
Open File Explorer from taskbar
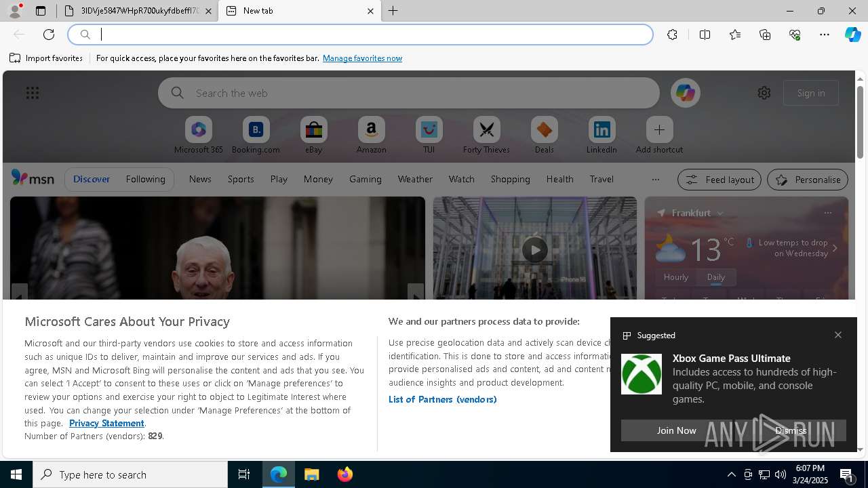[x=312, y=474]
